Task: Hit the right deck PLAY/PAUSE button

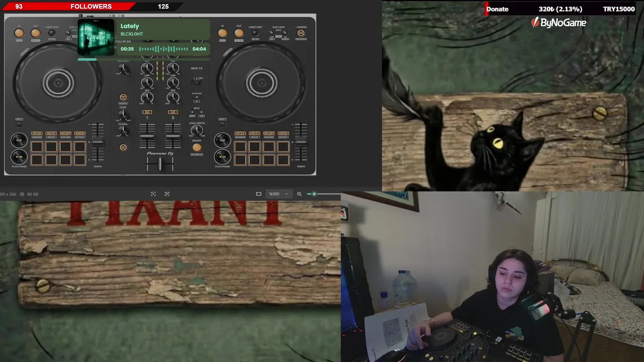Action: point(222,157)
